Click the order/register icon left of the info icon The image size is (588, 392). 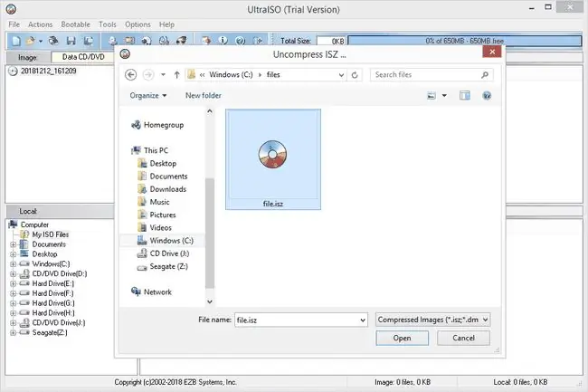click(206, 41)
